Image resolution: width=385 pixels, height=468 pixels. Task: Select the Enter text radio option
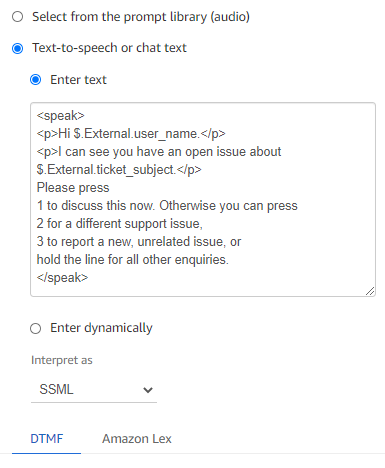tap(36, 80)
